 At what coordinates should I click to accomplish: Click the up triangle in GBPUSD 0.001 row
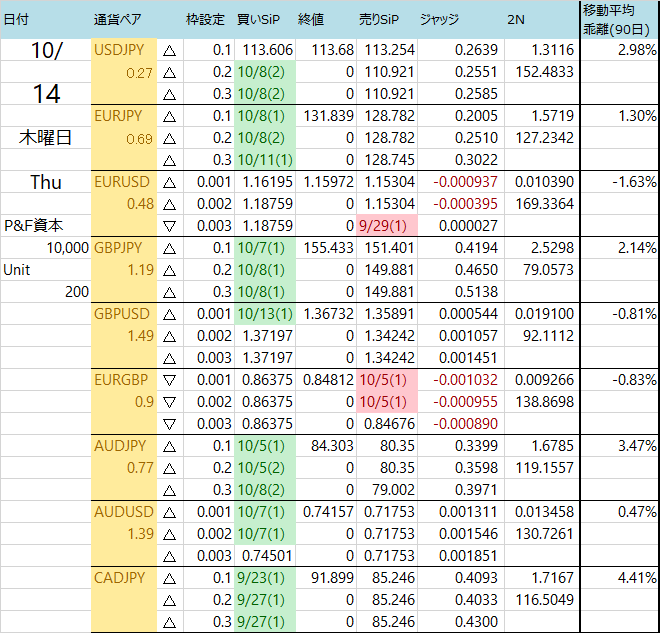tap(169, 314)
